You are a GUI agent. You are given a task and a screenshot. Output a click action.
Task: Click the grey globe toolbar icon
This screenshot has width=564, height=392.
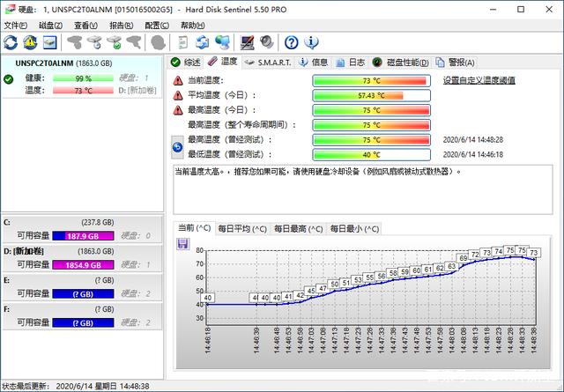point(158,42)
